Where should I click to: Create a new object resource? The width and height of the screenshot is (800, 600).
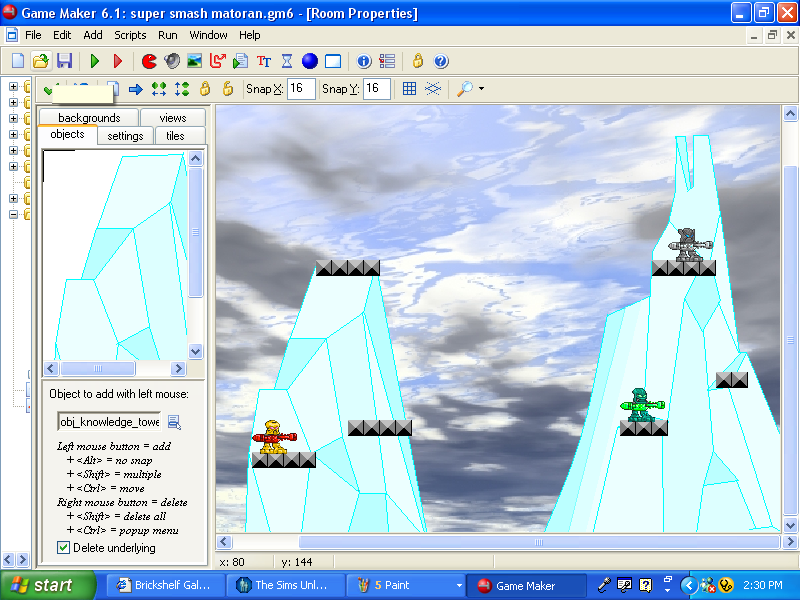[311, 60]
